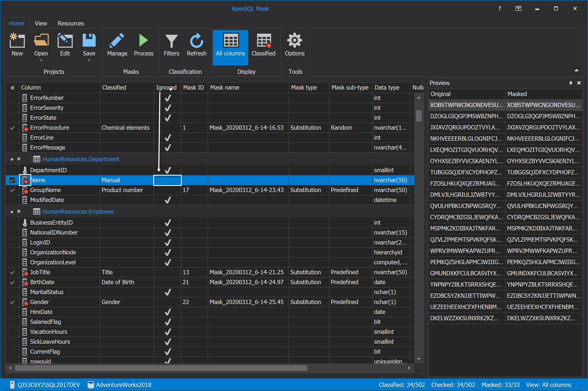Click the classified icon beside JobTitle
Image resolution: width=588 pixels, height=391 pixels.
[25, 272]
